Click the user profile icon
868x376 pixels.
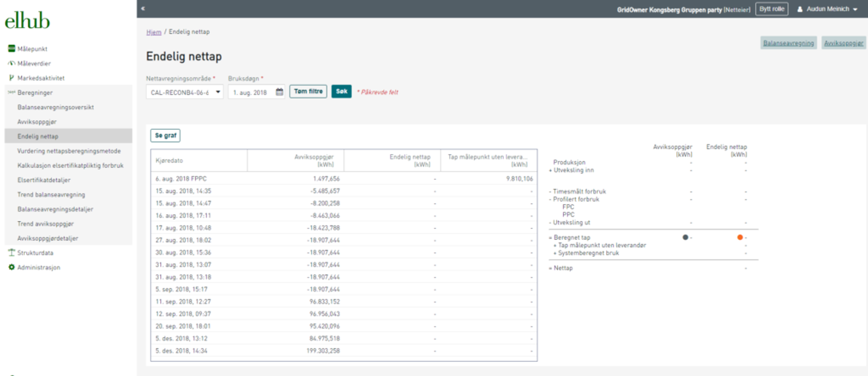click(800, 9)
